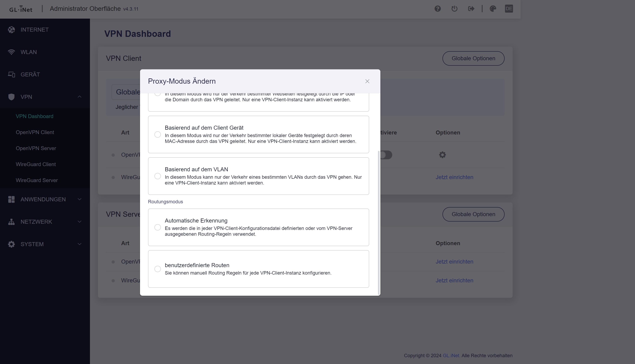Expand the ANWENDUNGEN menu chevron
Screen dimensions: 635x364
[79, 199]
